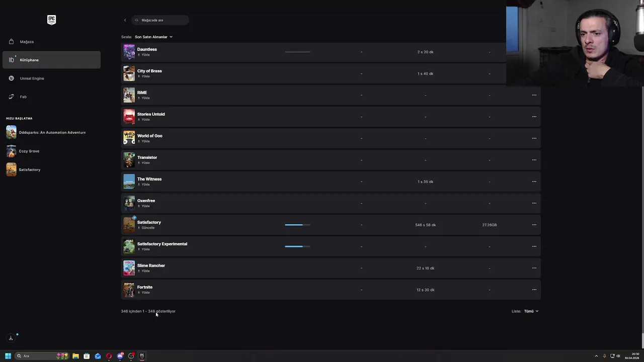This screenshot has width=644, height=362.
Task: Click Yükle under Fortnite
Action: point(144,293)
